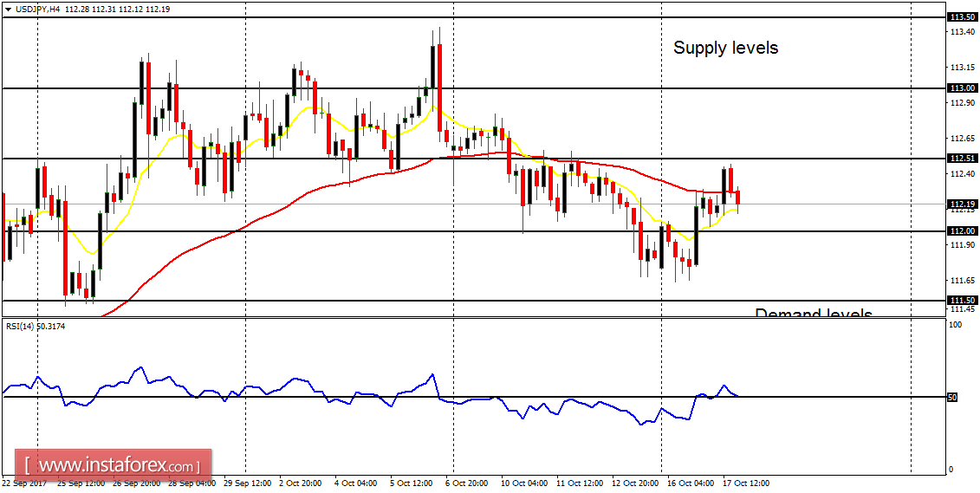Image resolution: width=980 pixels, height=493 pixels.
Task: Click the 113.00 price level tag
Action: click(x=962, y=88)
